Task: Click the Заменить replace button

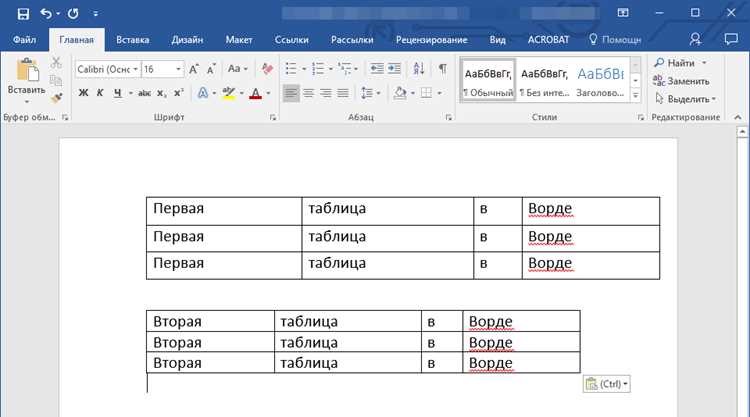Action: coord(681,81)
